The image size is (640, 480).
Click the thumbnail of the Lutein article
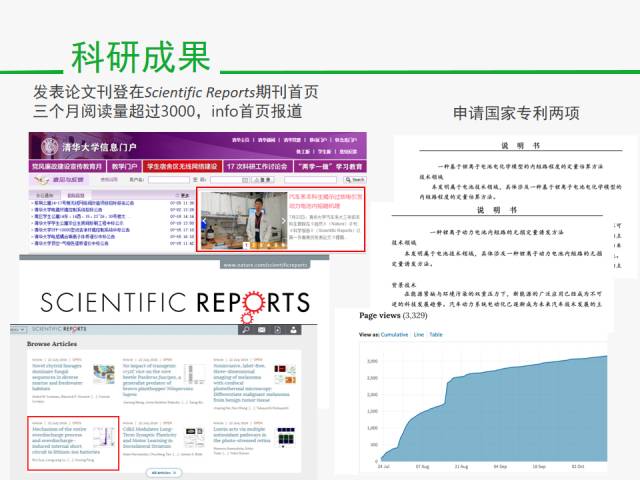pos(286,437)
